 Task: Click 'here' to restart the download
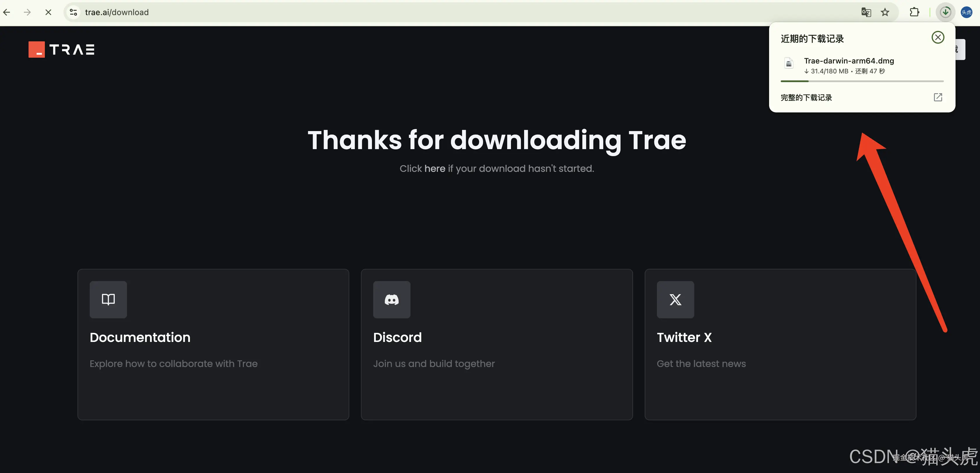[435, 168]
